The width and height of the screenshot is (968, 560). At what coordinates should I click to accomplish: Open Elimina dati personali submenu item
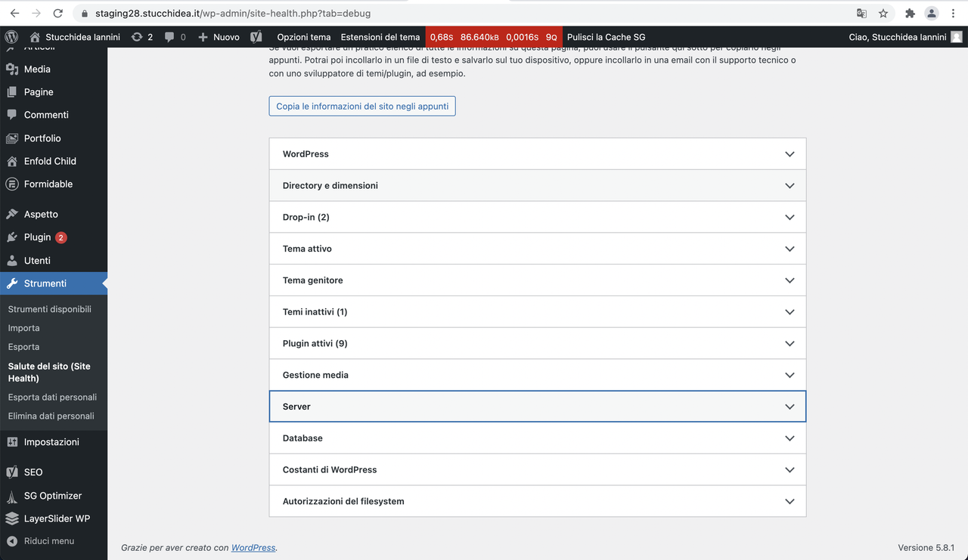coord(51,416)
